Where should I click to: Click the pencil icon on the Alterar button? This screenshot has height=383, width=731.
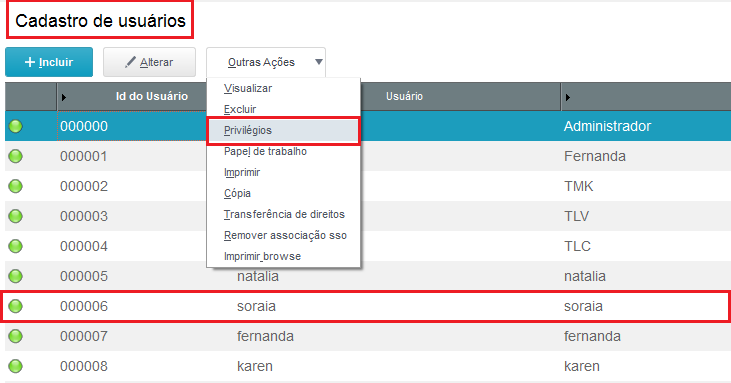coord(130,62)
